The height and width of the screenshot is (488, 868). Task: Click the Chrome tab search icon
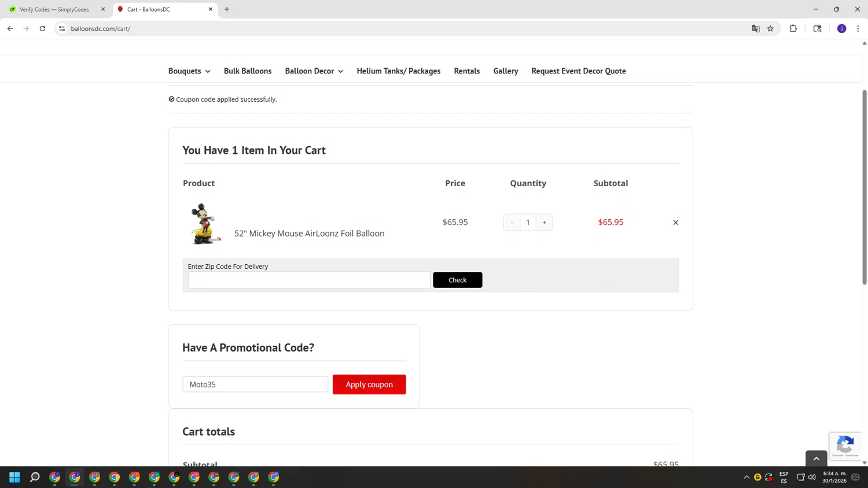817,28
